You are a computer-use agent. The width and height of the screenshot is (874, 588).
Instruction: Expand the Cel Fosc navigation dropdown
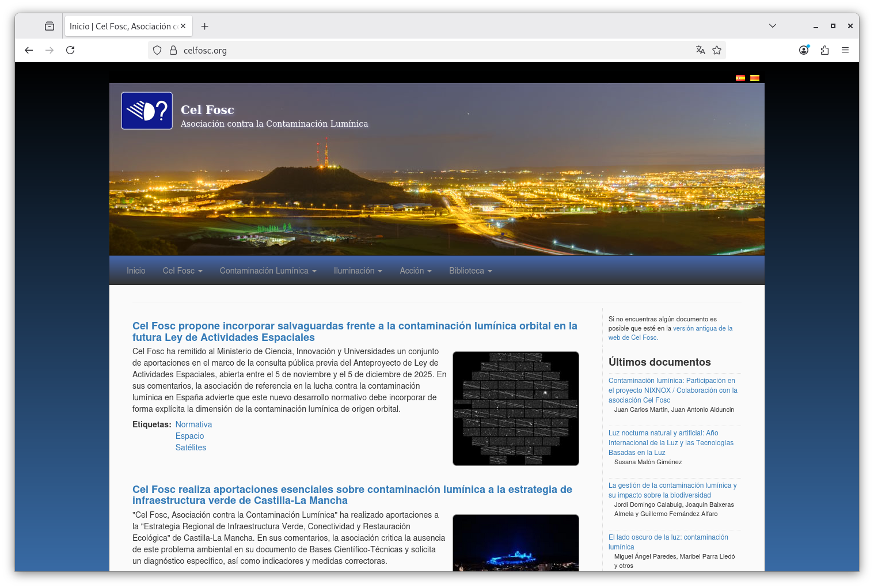pos(182,271)
